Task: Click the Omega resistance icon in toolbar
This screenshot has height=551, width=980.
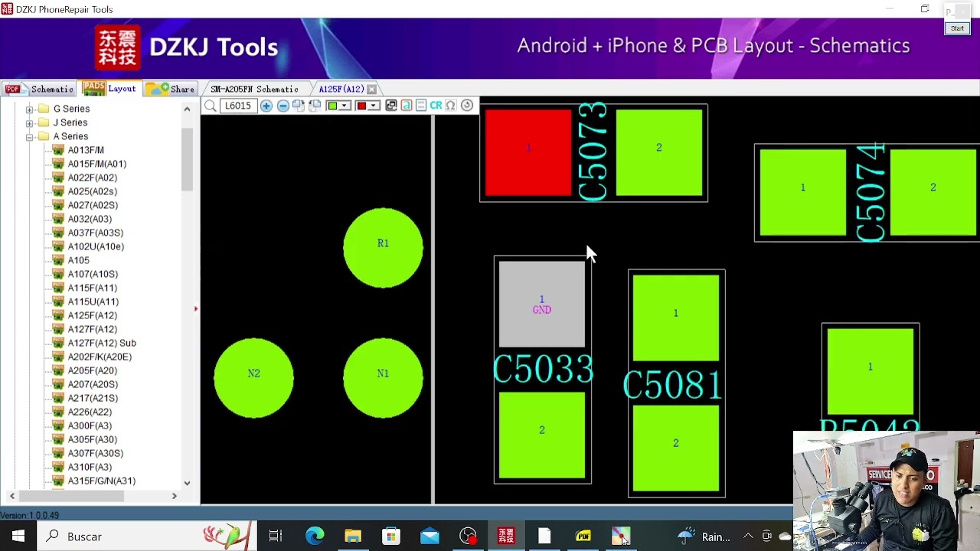Action: point(451,106)
